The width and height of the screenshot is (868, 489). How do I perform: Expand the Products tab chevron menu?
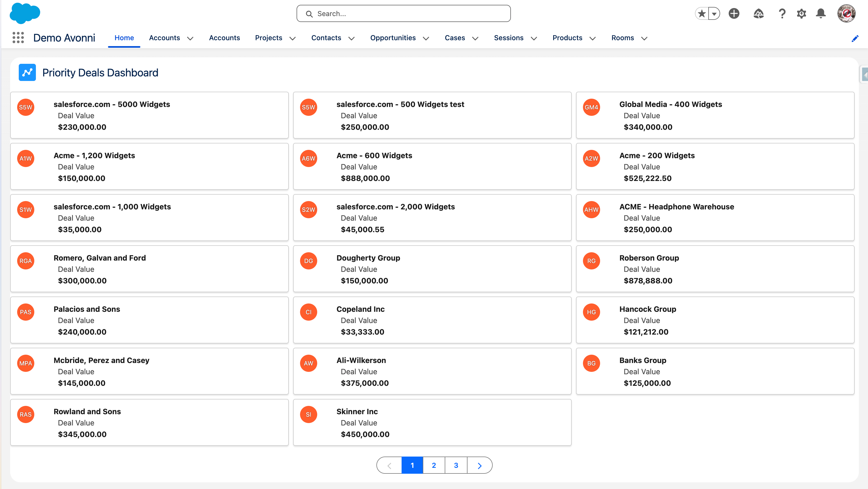592,38
